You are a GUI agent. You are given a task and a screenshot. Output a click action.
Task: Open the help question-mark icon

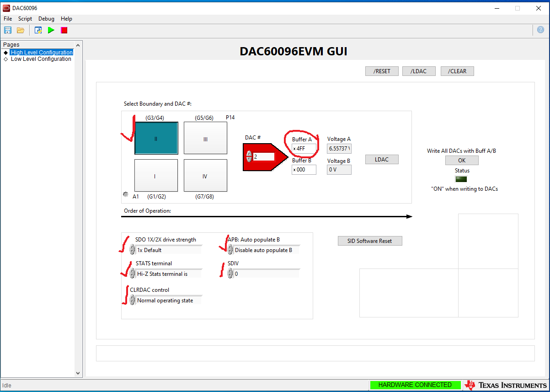pyautogui.click(x=541, y=30)
